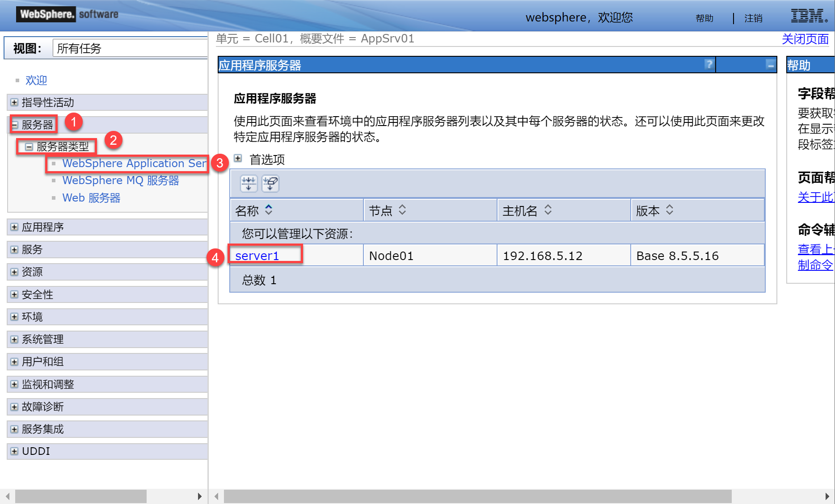The image size is (835, 504).
Task: Click the Node01 cell
Action: tap(430, 256)
